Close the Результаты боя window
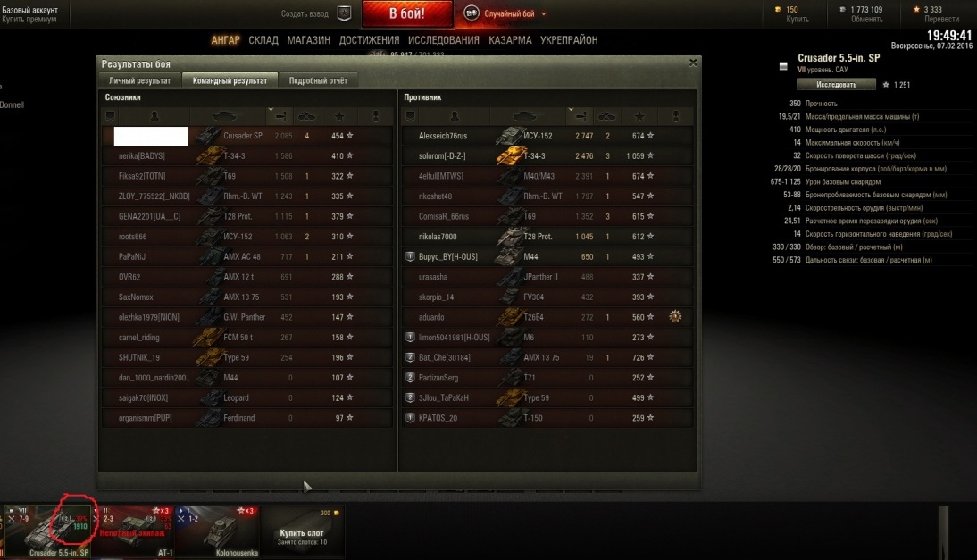This screenshot has width=977, height=560. [693, 63]
